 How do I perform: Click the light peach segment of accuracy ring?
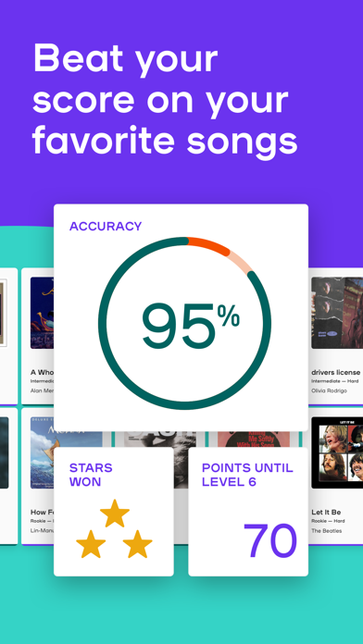(x=242, y=260)
